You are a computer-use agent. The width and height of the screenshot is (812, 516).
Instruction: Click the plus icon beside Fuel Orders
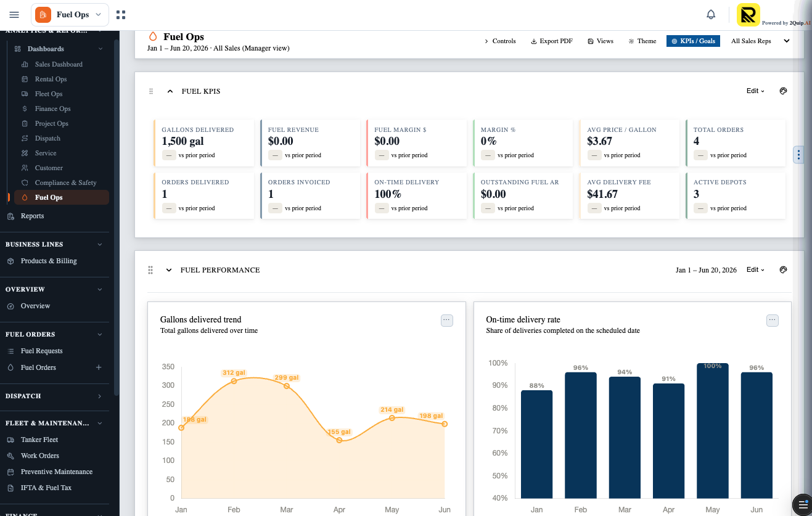[99, 367]
